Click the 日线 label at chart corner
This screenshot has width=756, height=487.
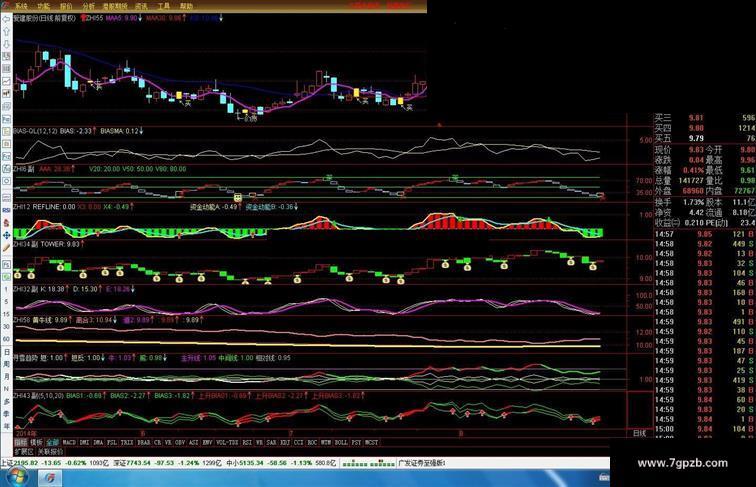(x=640, y=433)
